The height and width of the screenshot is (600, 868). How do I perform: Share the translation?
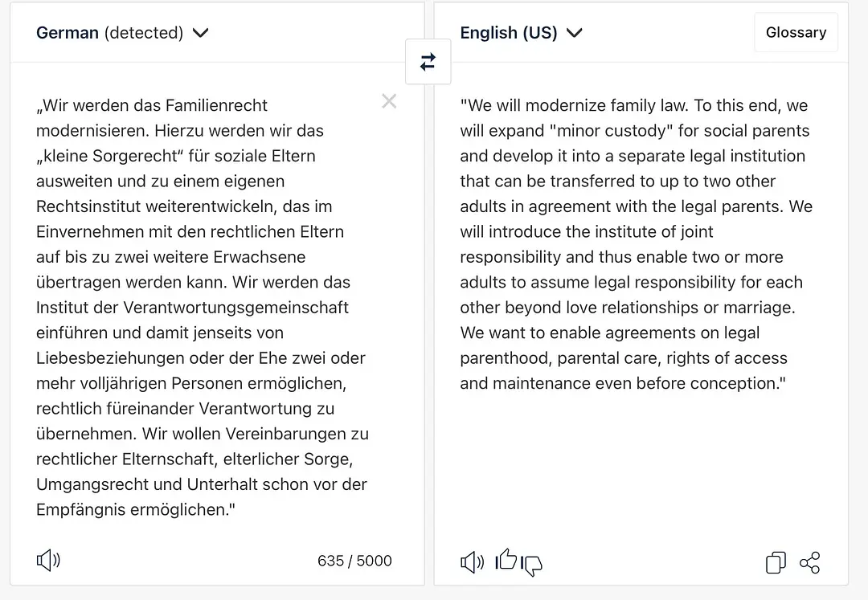coord(810,562)
